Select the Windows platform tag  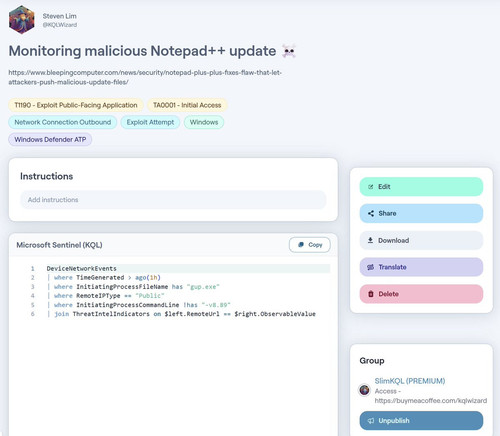[x=204, y=122]
